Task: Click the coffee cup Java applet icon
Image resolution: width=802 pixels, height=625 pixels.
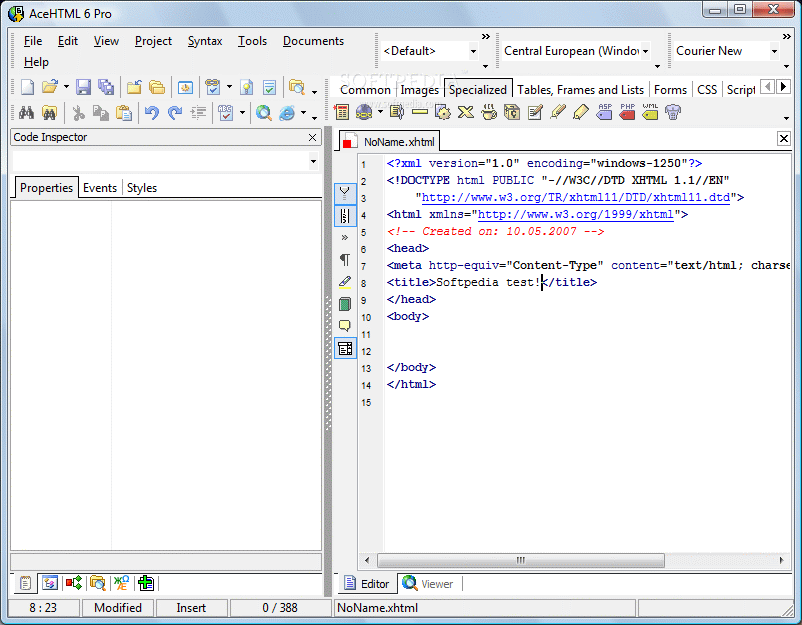Action: pyautogui.click(x=488, y=112)
